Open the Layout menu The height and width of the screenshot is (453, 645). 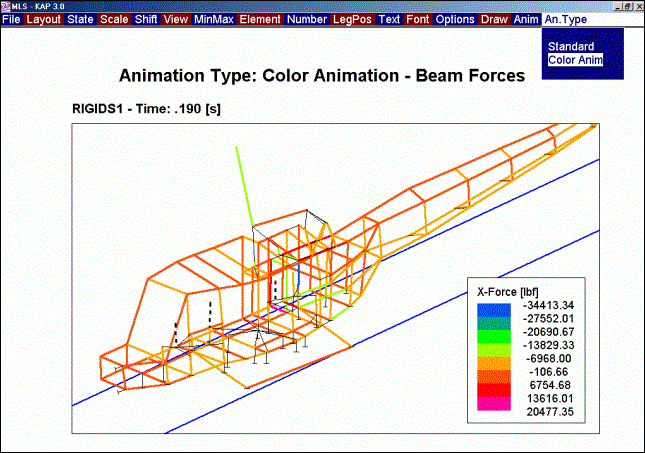point(43,19)
